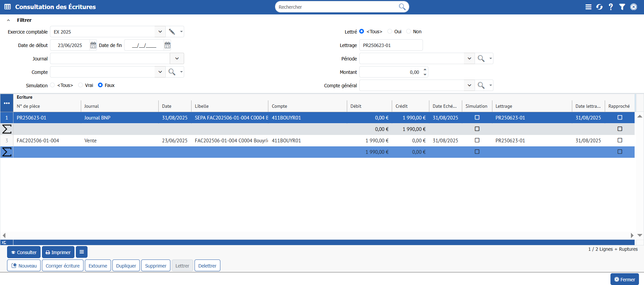Expand the Exercice comptable dropdown
The image size is (644, 285).
click(x=160, y=32)
